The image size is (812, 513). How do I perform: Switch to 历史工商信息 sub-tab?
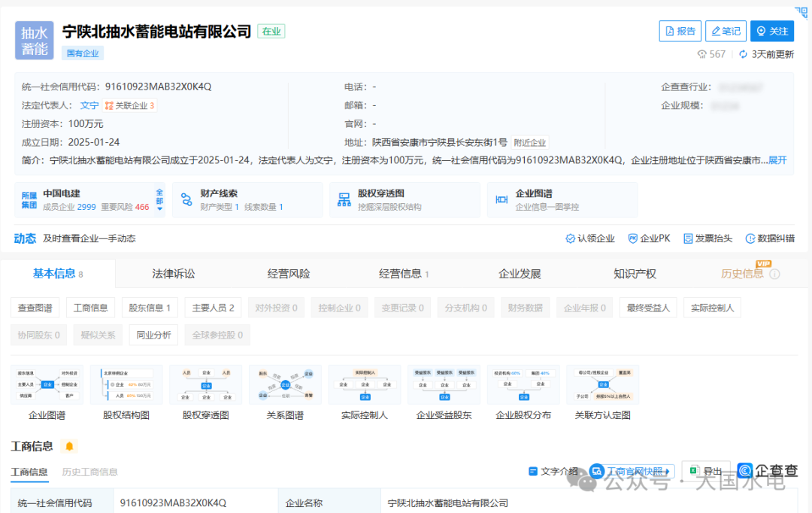click(x=90, y=472)
